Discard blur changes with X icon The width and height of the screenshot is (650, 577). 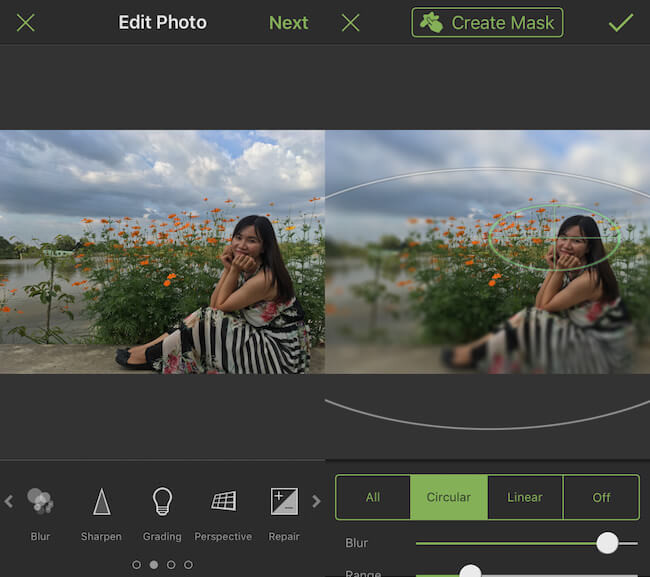(351, 22)
